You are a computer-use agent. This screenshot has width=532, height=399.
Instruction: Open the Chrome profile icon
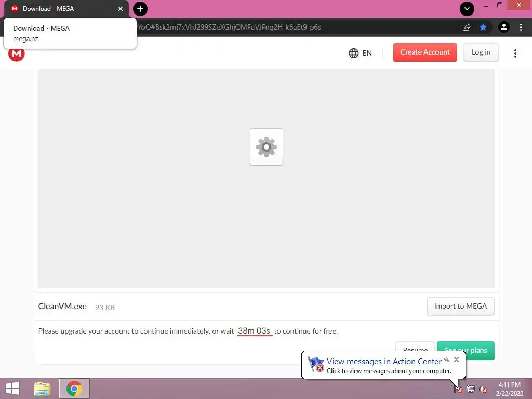[504, 27]
